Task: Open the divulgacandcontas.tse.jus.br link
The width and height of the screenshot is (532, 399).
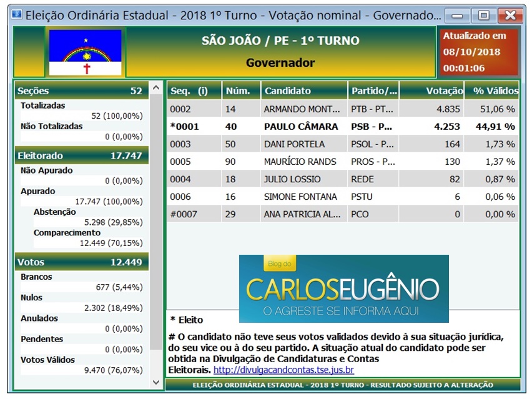Action: click(283, 370)
